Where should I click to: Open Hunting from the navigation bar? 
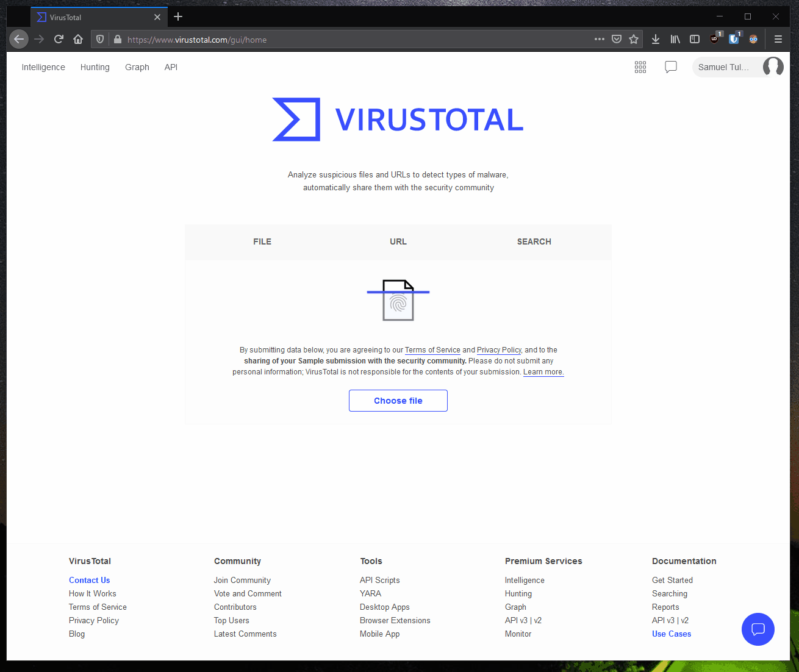click(95, 67)
